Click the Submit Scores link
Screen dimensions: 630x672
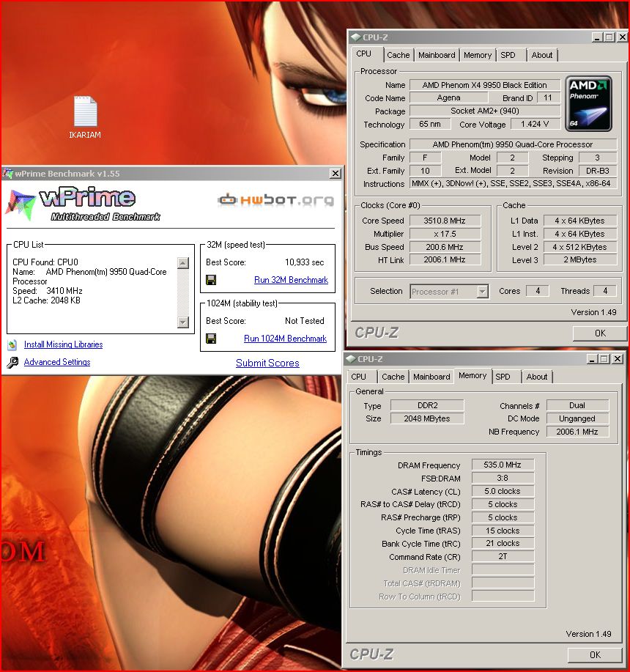pos(267,363)
